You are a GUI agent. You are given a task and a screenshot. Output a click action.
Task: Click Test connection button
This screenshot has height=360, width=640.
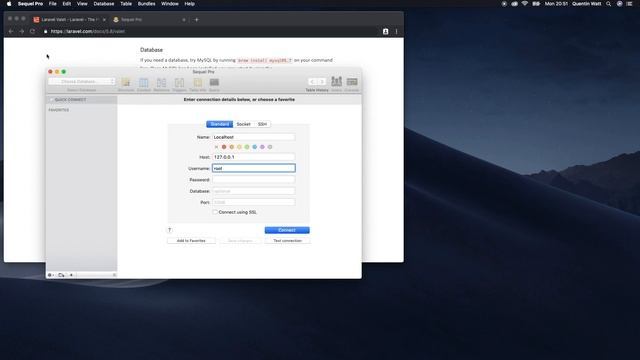287,241
